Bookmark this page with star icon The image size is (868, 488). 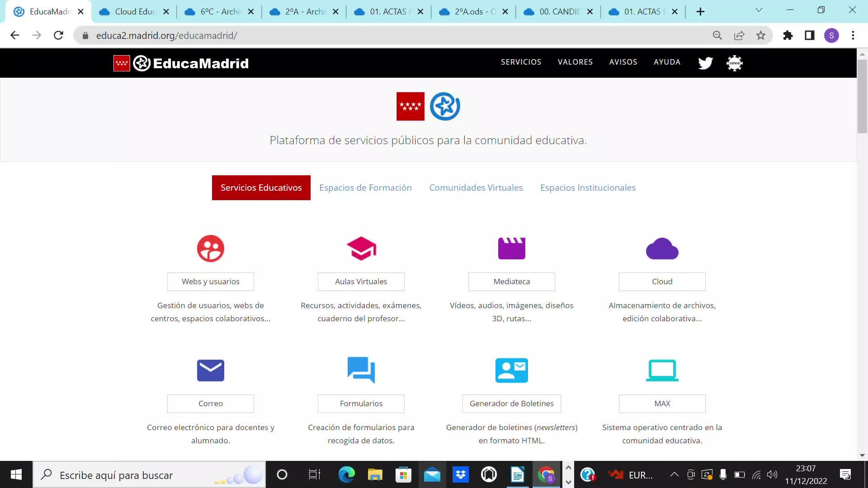click(x=761, y=35)
